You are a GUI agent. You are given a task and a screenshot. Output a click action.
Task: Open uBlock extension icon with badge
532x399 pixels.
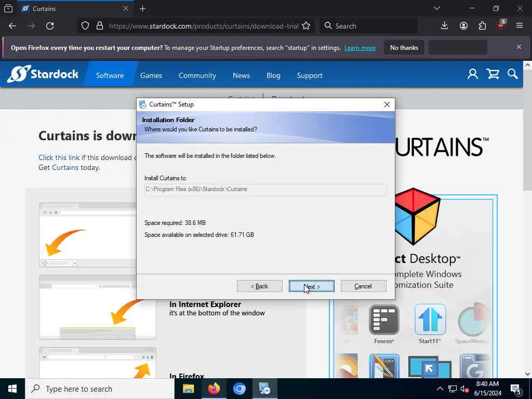coord(501,25)
